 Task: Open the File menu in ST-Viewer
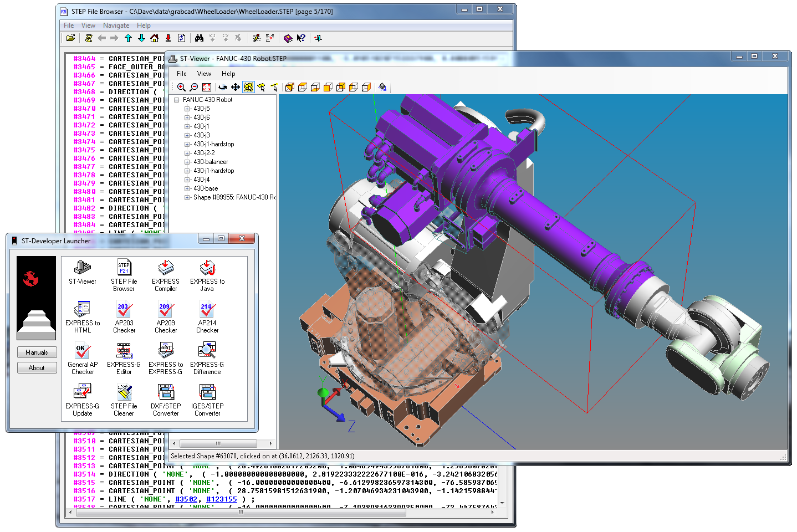[182, 74]
